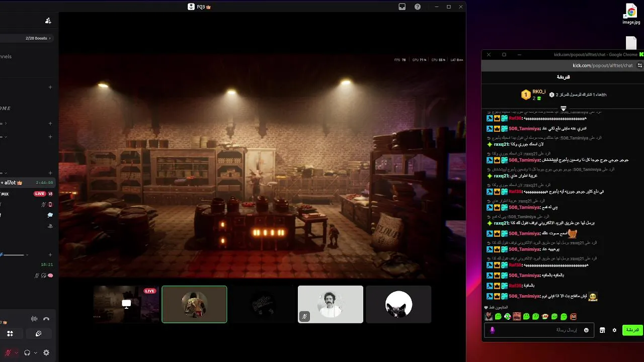Click the muted mic icon beside voice user
The width and height of the screenshot is (644, 362).
pyautogui.click(x=44, y=205)
